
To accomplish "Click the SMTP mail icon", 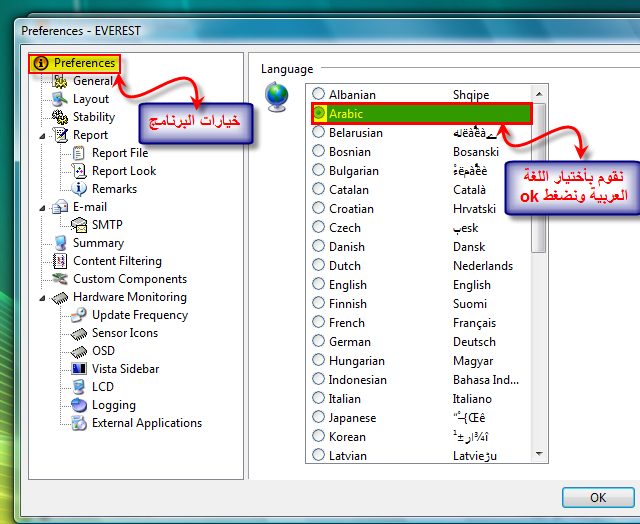I will (x=79, y=225).
